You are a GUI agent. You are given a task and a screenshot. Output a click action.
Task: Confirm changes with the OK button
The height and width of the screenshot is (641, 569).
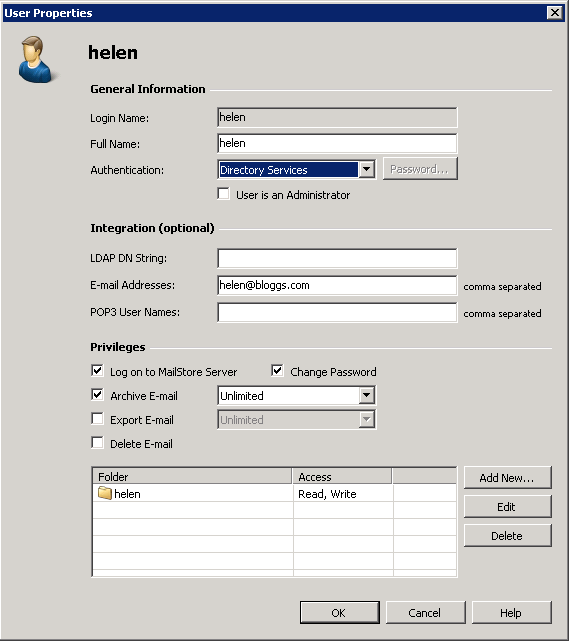click(339, 612)
